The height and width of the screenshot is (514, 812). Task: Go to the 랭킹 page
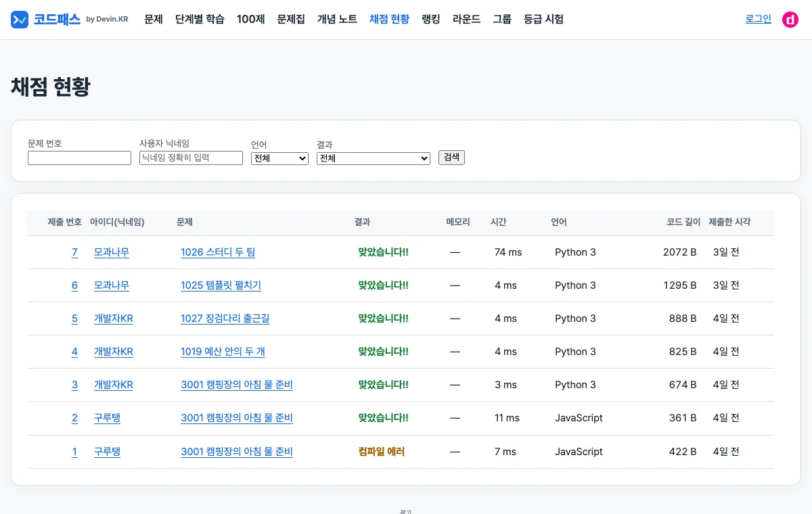pyautogui.click(x=431, y=19)
